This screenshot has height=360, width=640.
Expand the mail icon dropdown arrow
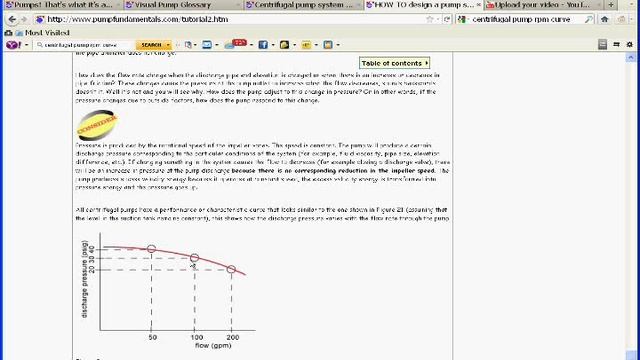[x=216, y=45]
